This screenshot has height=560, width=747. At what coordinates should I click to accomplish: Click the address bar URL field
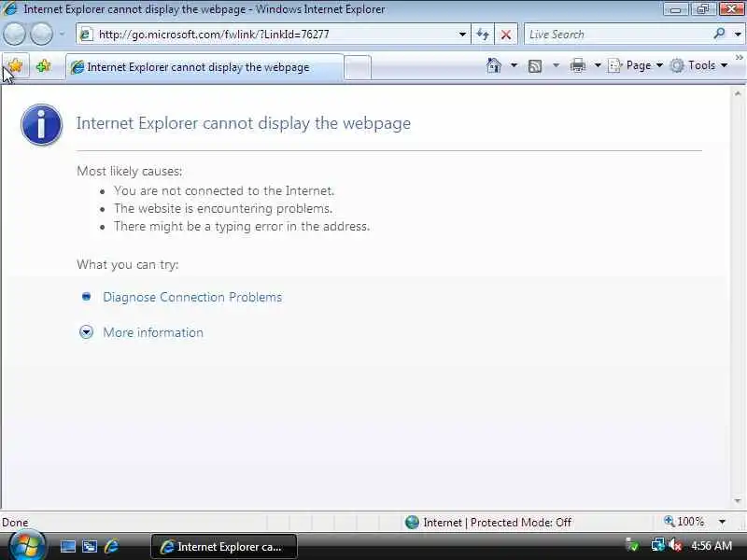point(273,35)
